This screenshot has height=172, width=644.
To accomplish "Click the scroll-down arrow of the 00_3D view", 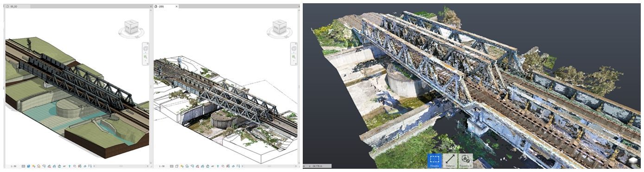I will (x=151, y=162).
